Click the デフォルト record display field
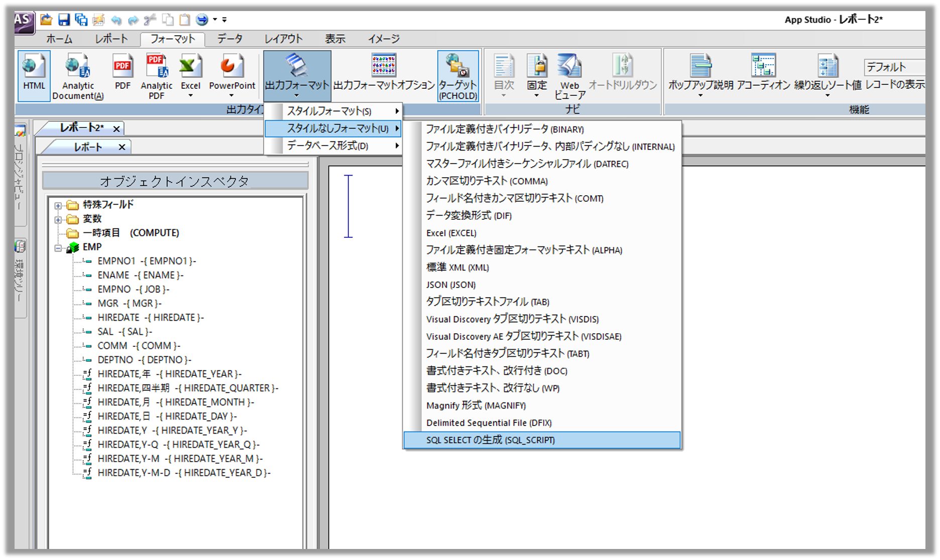 click(x=893, y=67)
